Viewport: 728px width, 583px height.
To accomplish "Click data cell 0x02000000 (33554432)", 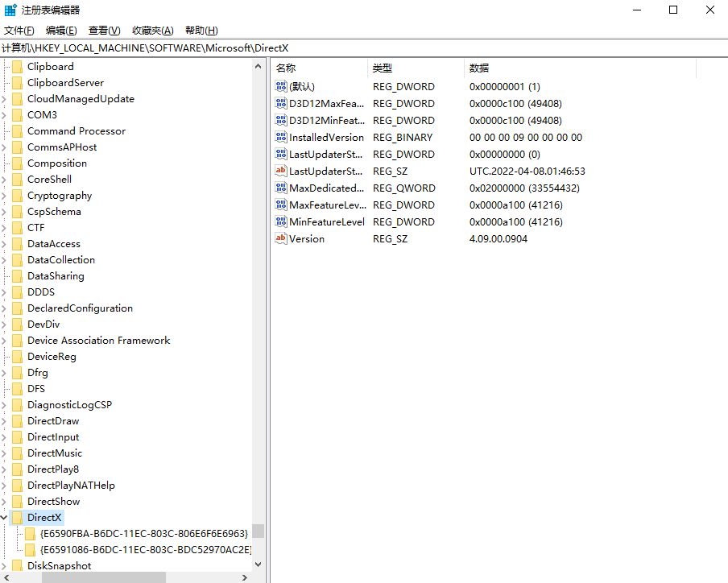I will [524, 188].
